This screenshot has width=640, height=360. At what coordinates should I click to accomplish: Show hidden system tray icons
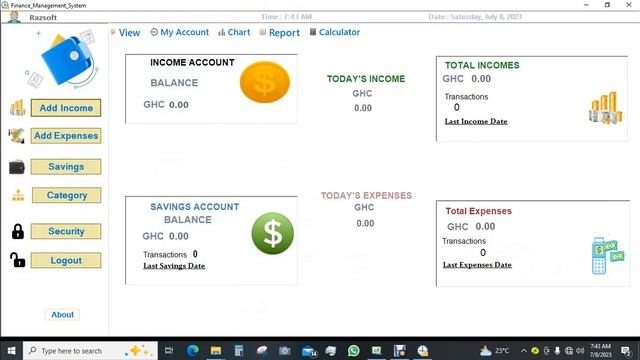click(523, 351)
